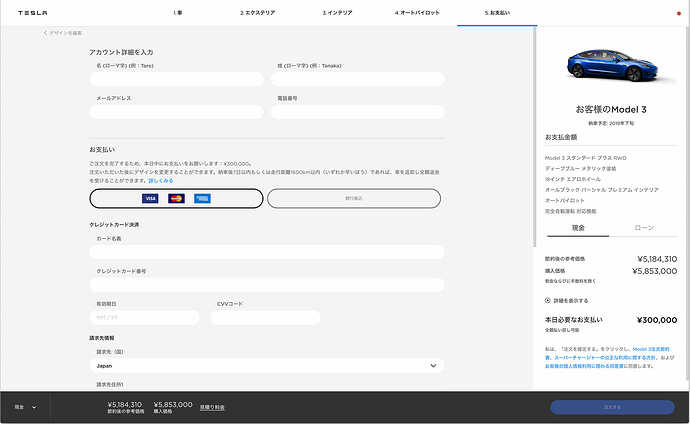Click the red dot icon at top right
Viewport: 690px width, 424px height.
click(679, 13)
